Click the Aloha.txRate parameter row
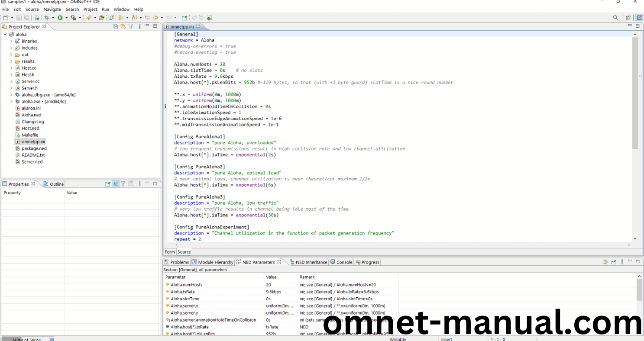The width and height of the screenshot is (644, 341). click(x=280, y=292)
